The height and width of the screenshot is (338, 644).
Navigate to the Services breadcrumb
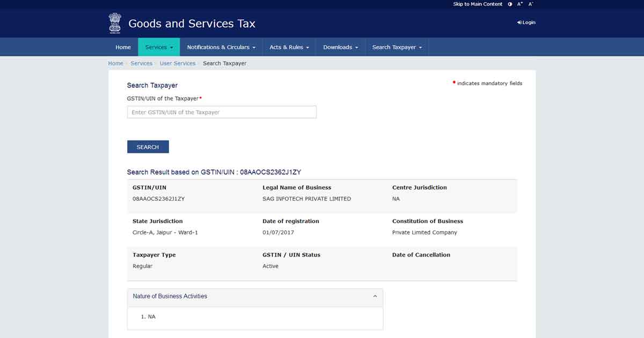(x=141, y=63)
